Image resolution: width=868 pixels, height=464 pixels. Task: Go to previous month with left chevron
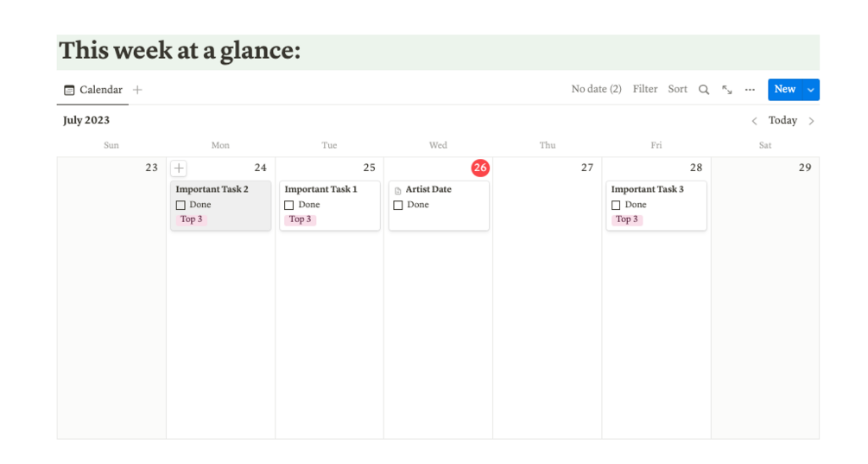click(x=754, y=121)
